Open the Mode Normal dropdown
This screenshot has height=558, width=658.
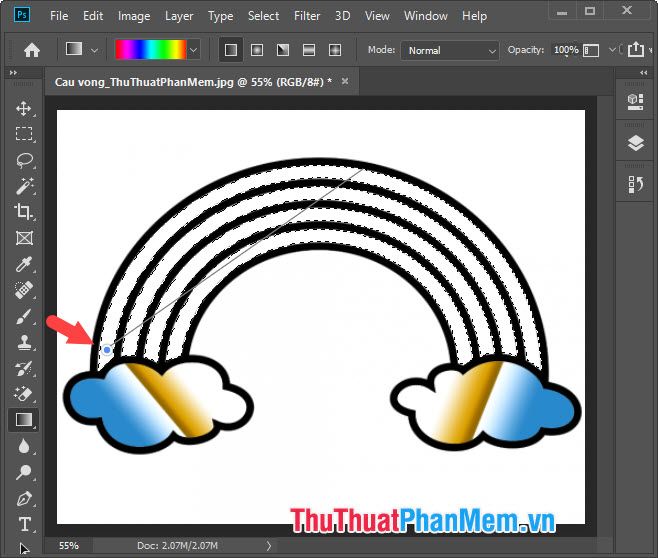pos(449,50)
